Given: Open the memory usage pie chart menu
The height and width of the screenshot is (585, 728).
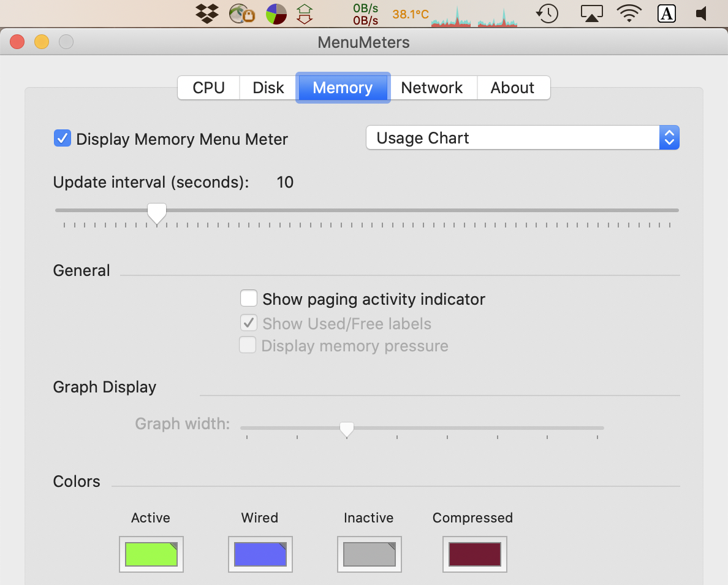Looking at the screenshot, I should [x=276, y=14].
